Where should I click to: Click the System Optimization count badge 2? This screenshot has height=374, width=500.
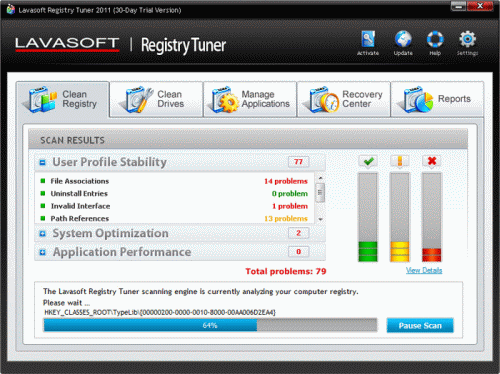[298, 233]
